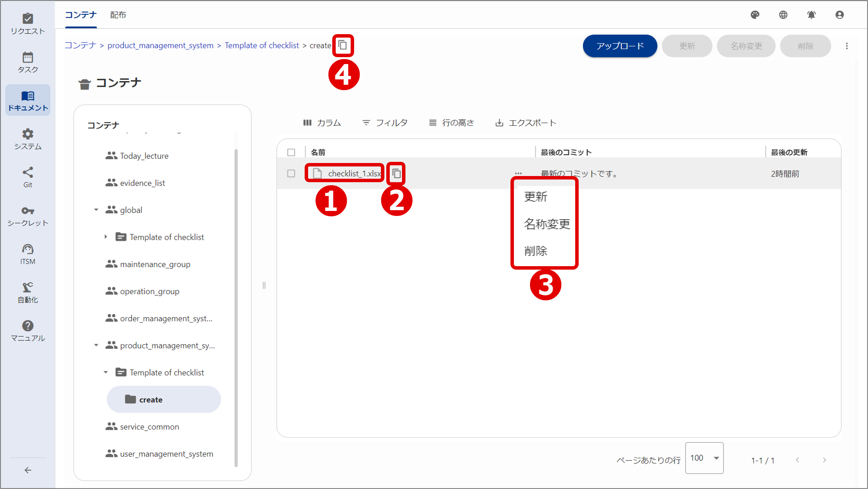
Task: Select the user_management_system tree item
Action: click(x=166, y=454)
